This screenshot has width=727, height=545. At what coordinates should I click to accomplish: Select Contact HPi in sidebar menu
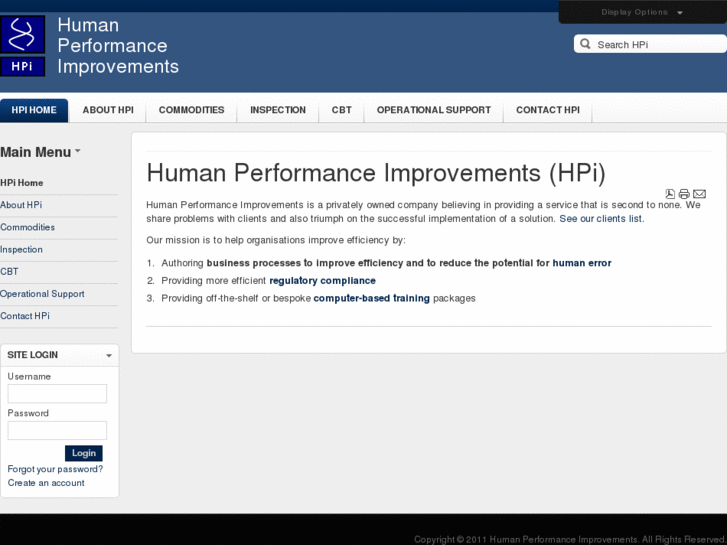(x=25, y=316)
